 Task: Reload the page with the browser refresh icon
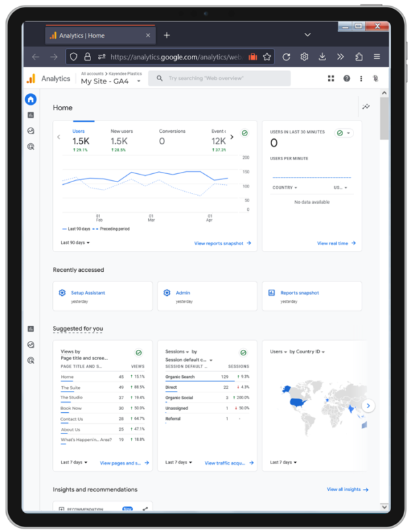click(286, 57)
